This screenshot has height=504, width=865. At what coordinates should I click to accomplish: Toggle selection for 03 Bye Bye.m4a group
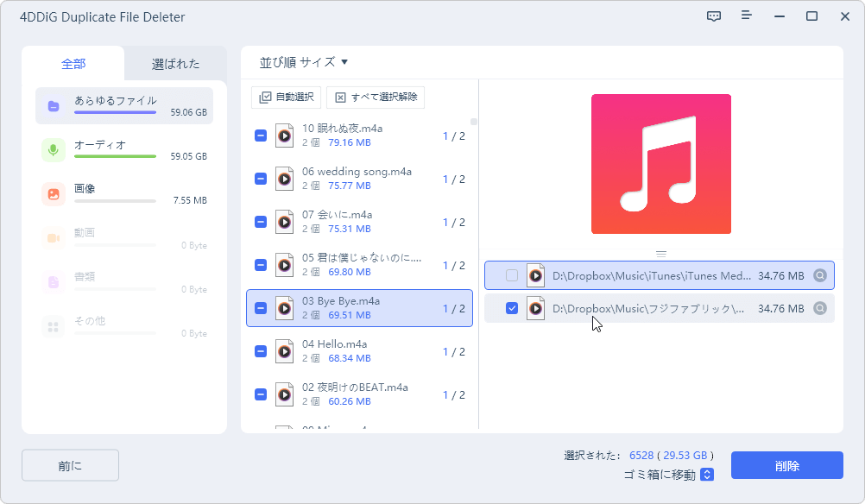pyautogui.click(x=261, y=308)
